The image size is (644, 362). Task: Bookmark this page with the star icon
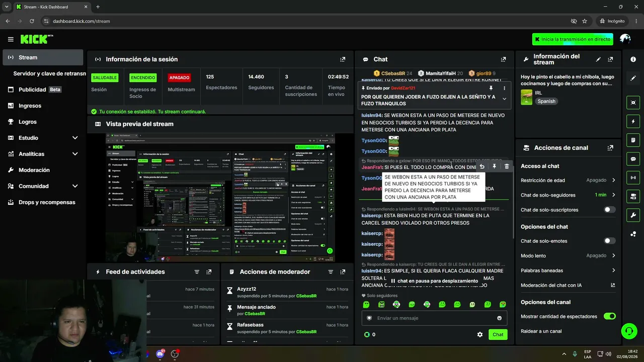[585, 21]
